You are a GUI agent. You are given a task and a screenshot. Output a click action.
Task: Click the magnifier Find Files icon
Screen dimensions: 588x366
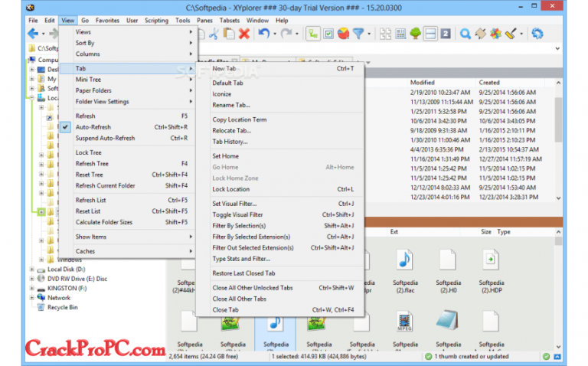(x=465, y=34)
